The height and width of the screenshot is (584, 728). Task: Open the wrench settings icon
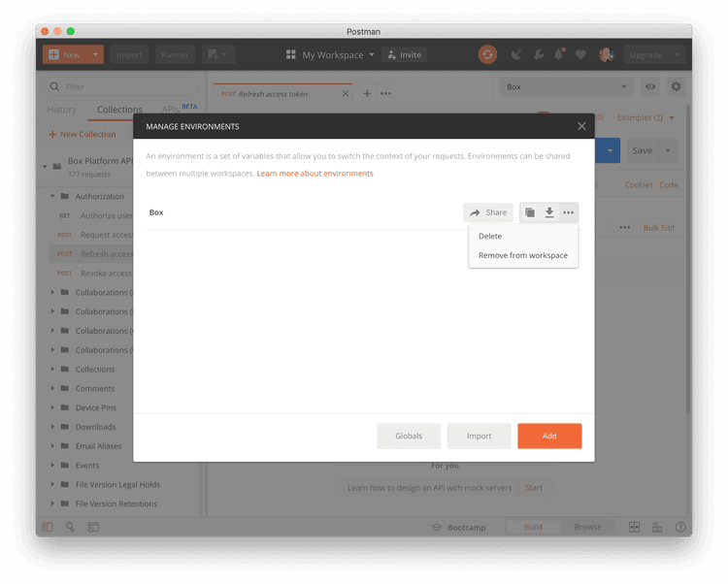click(539, 54)
